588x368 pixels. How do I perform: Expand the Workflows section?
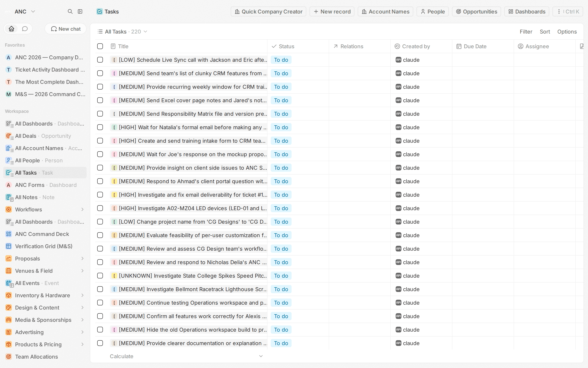82,210
